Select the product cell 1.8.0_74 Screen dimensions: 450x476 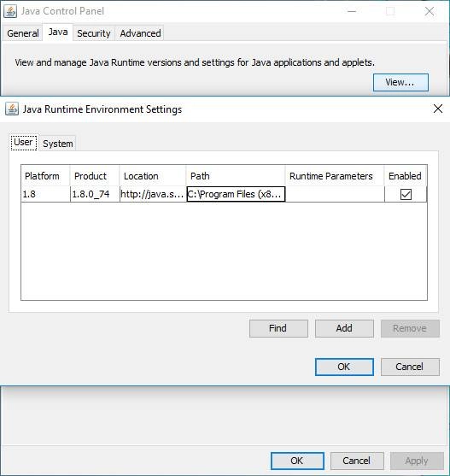(x=95, y=194)
